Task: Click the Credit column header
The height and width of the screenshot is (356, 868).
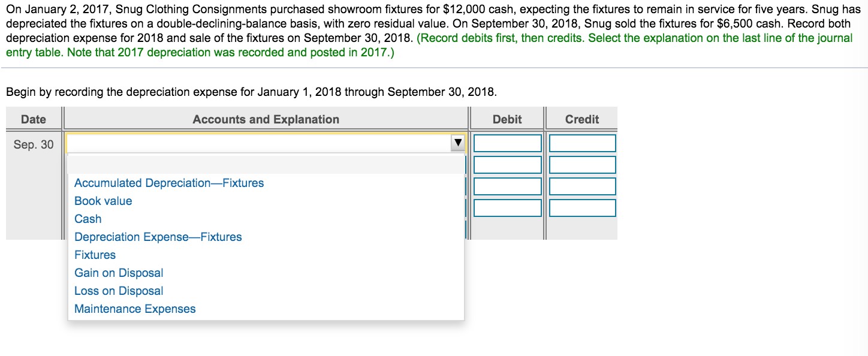Action: pos(581,119)
